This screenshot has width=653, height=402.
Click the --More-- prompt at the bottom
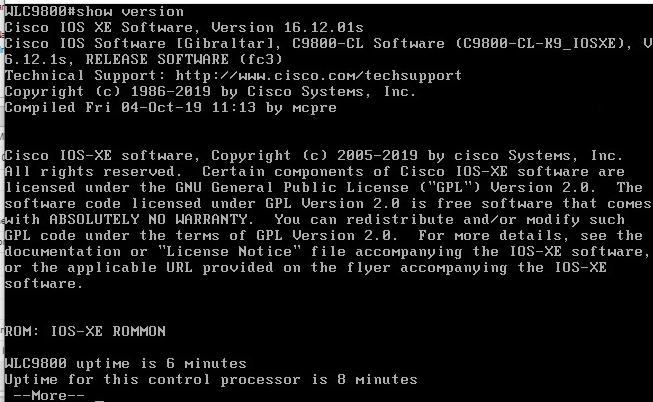(x=49, y=395)
